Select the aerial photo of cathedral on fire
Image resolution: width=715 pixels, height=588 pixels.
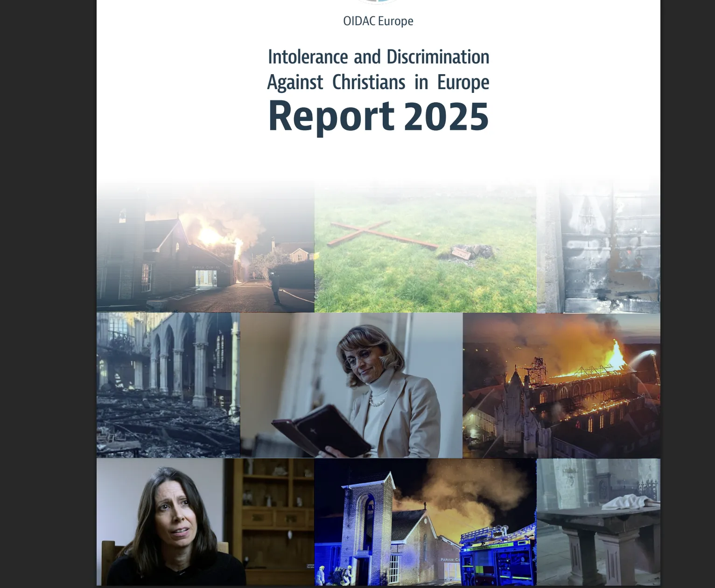point(561,385)
